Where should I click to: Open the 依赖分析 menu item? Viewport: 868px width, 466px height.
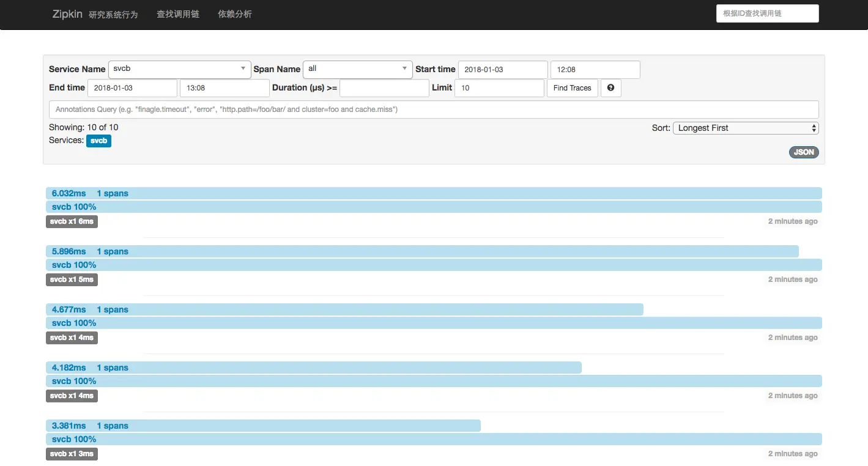click(235, 13)
